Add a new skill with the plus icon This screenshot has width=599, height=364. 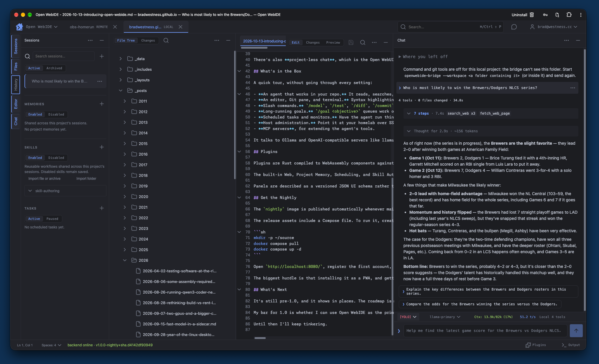pyautogui.click(x=102, y=147)
